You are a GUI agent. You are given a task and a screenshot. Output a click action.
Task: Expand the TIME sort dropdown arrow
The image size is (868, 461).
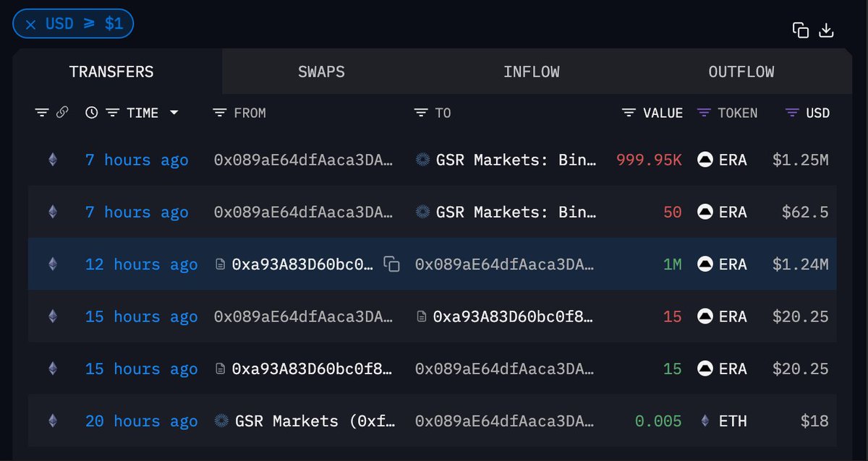pyautogui.click(x=174, y=113)
